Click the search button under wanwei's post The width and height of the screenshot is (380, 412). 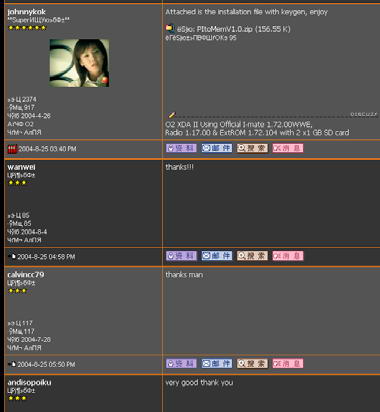[252, 256]
